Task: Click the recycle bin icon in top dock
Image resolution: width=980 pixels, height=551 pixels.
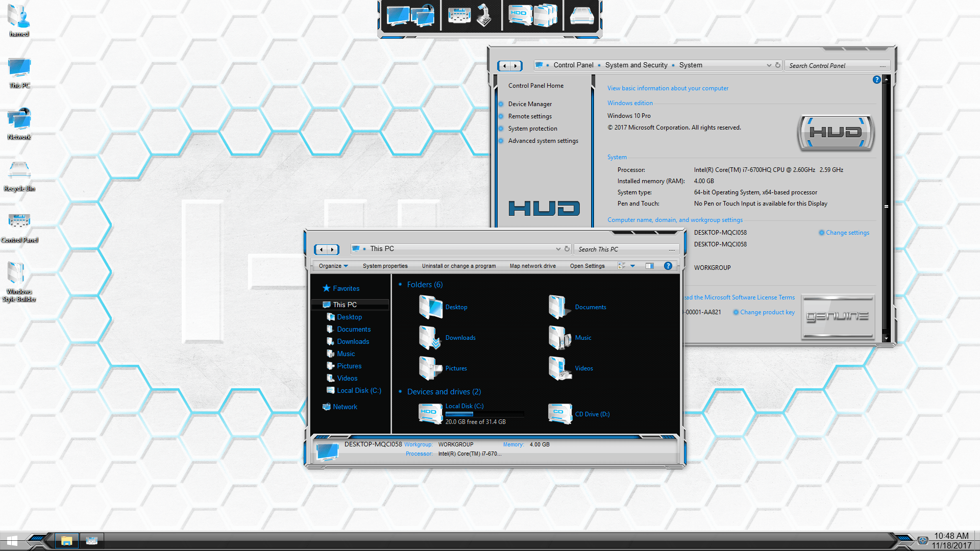Action: [581, 16]
